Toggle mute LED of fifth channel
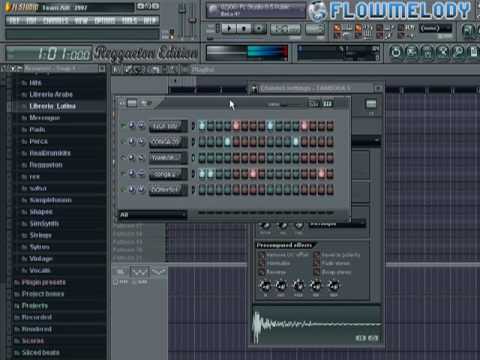 (x=123, y=190)
